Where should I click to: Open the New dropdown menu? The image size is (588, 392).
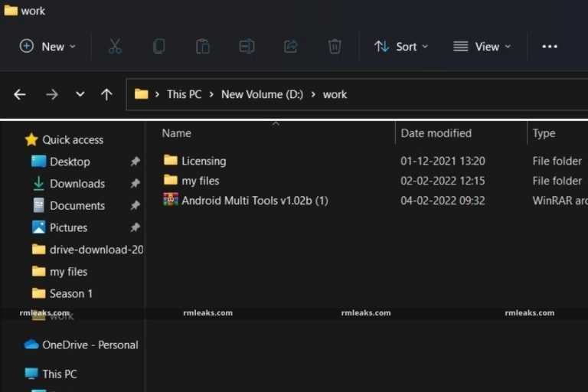coord(47,47)
